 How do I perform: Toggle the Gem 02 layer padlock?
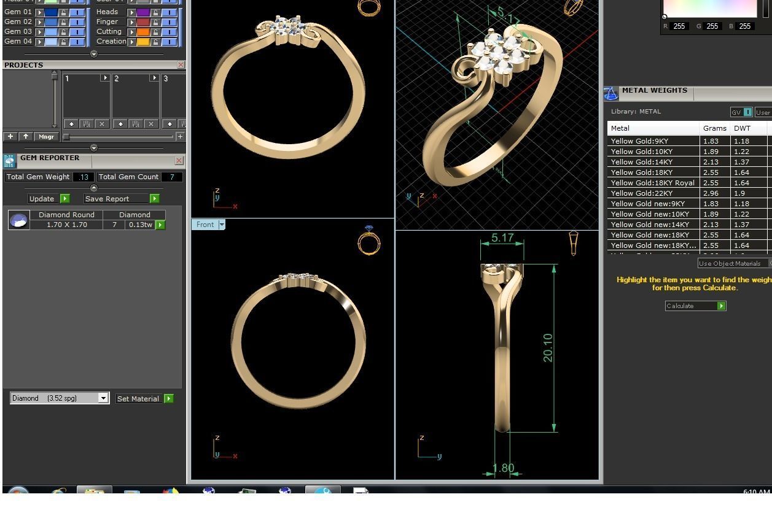coord(63,22)
